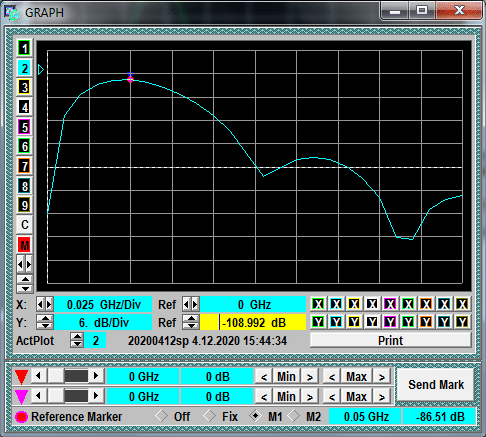486x437 pixels.
Task: Click the -108.992 dB reference field
Action: click(x=253, y=322)
